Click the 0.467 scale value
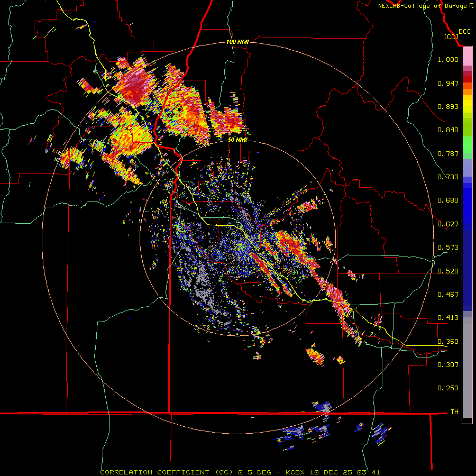 448,295
